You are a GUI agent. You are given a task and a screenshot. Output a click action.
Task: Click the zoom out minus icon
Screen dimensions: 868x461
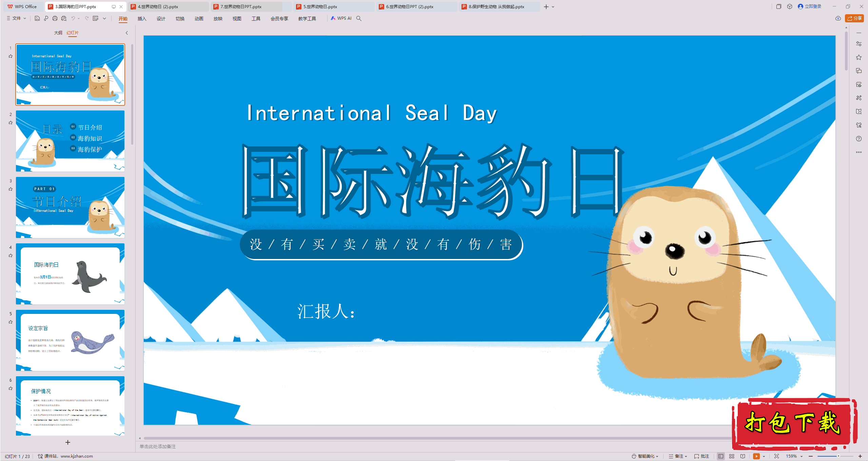pos(811,456)
